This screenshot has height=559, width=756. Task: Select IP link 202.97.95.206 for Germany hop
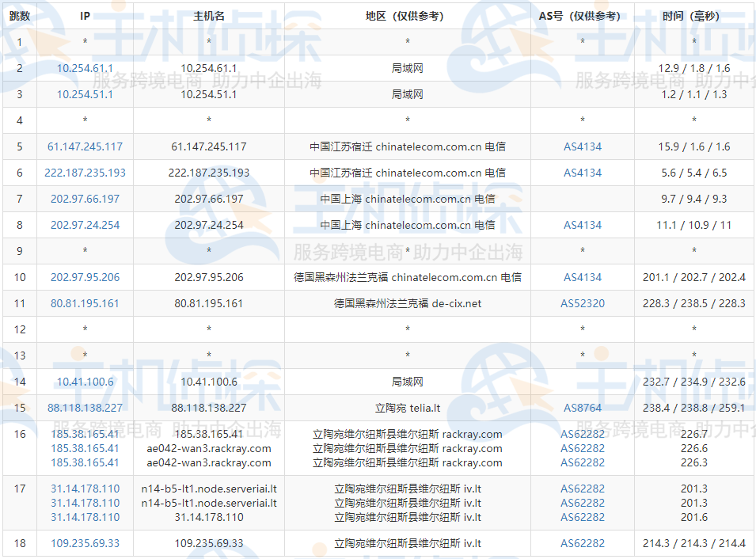click(x=85, y=277)
